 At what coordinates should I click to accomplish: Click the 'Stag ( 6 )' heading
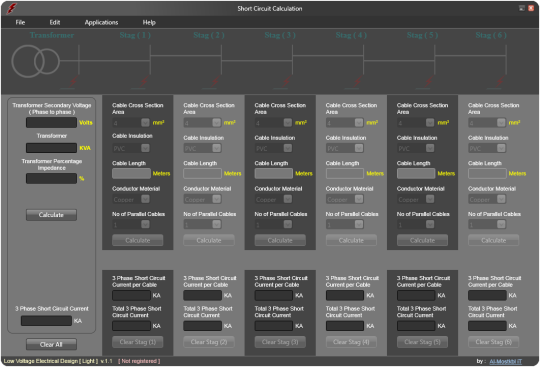[x=491, y=35]
